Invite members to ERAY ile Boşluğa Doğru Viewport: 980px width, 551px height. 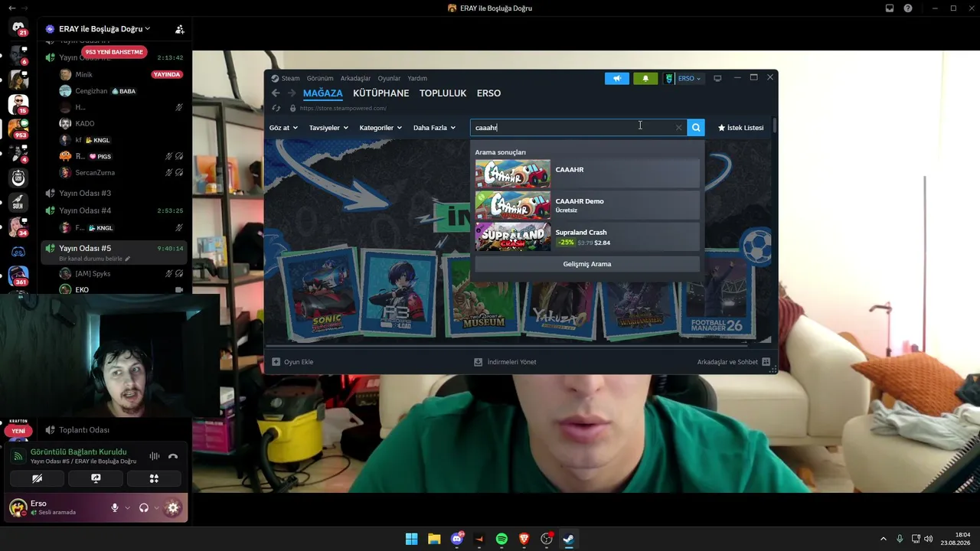[x=179, y=29]
